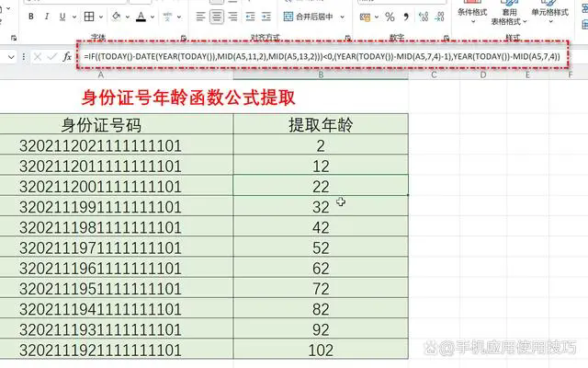Apply percent style to cell
This screenshot has width=588, height=368.
coord(390,17)
